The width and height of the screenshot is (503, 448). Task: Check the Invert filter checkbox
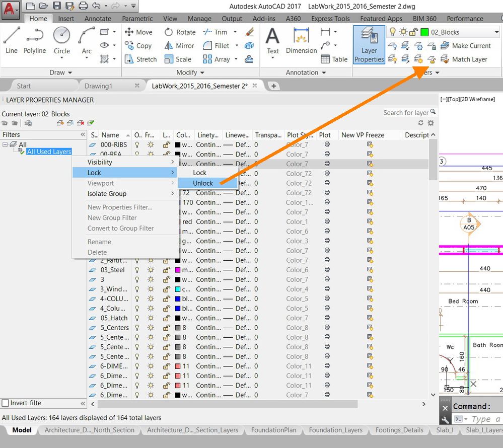tap(6, 403)
